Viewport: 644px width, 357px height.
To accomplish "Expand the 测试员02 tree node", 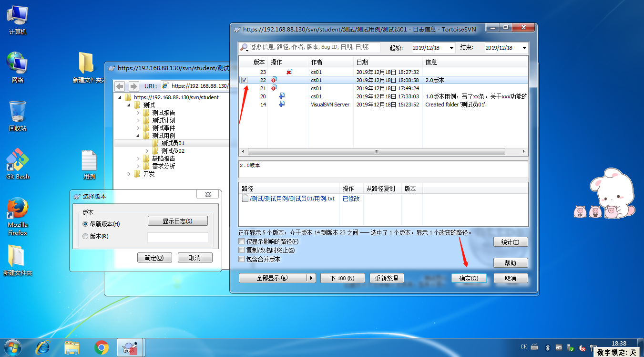I will (147, 151).
